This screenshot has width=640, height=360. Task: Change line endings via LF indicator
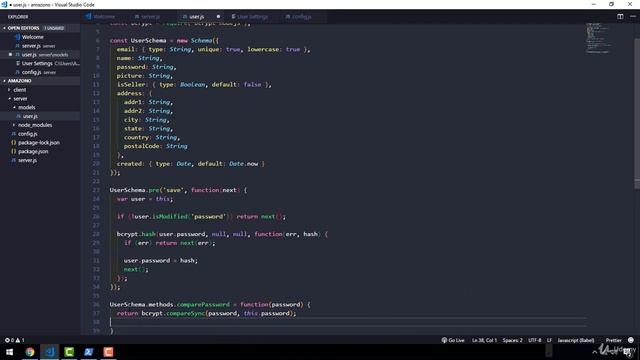click(x=549, y=340)
